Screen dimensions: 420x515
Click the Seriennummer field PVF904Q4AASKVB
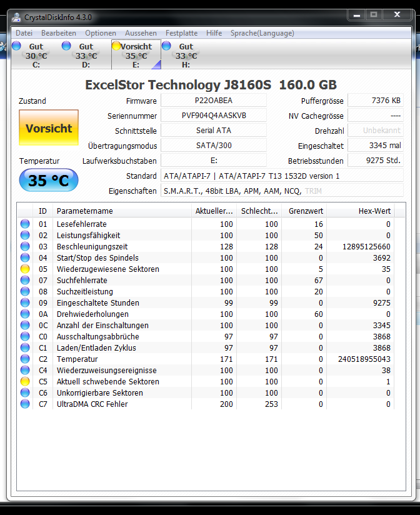(214, 115)
